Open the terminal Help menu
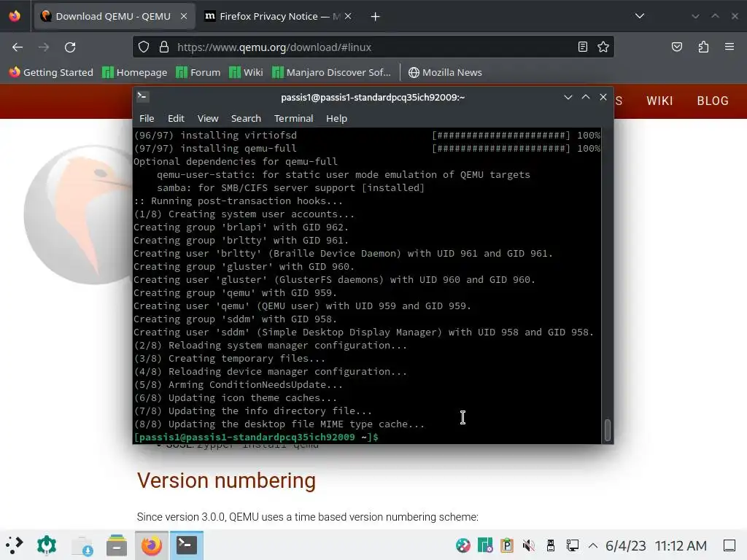 tap(336, 119)
